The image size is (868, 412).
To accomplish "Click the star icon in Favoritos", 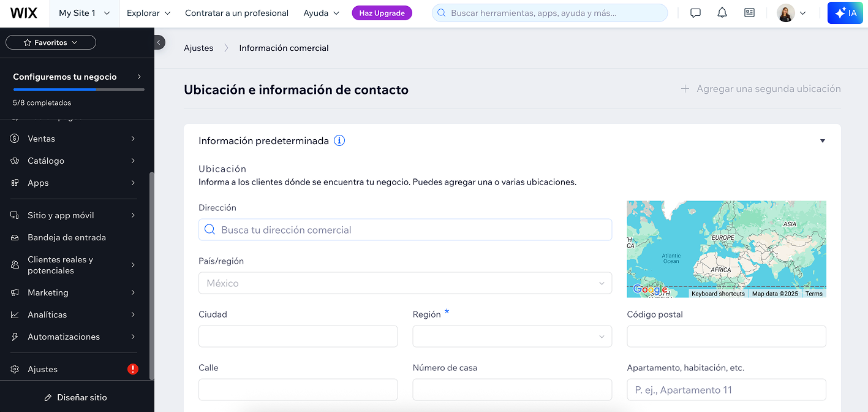I will tap(27, 42).
